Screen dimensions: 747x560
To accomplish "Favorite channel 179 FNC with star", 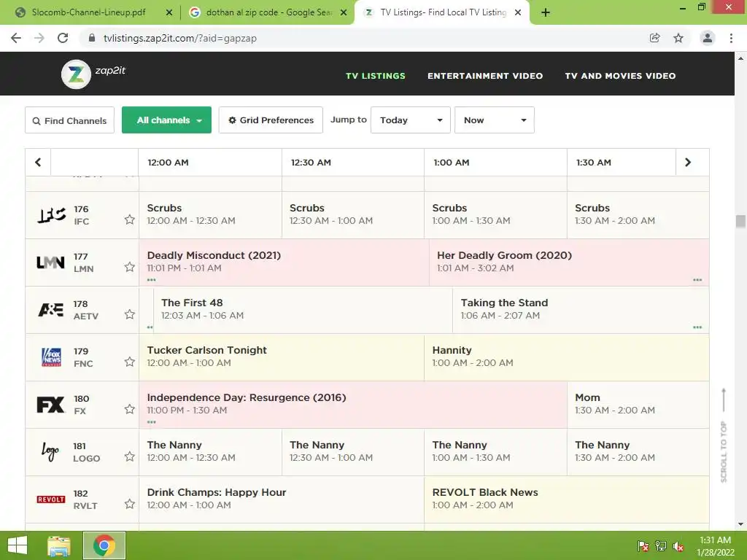I will click(130, 362).
